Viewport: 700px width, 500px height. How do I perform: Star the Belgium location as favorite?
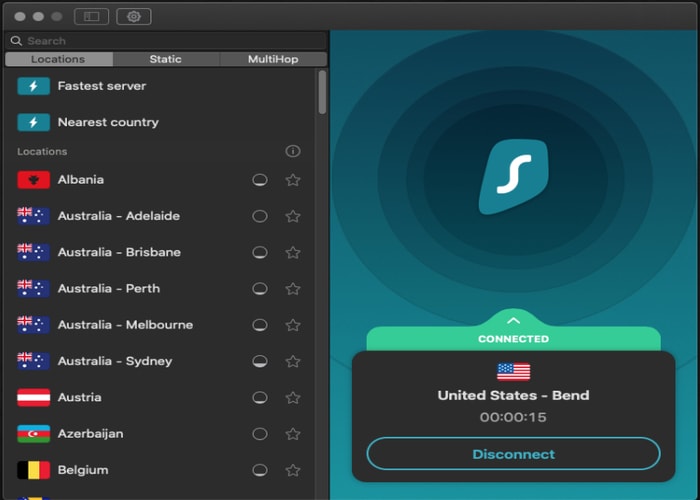coord(293,470)
